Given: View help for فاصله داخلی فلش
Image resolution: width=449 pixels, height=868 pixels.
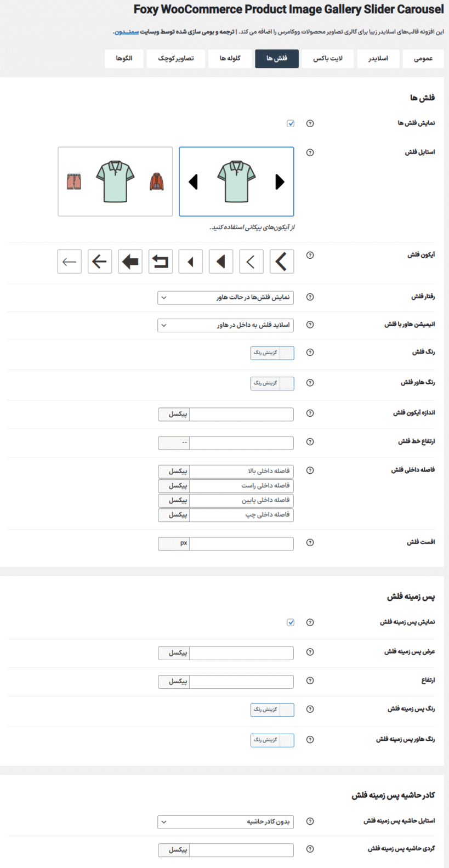Looking at the screenshot, I should (310, 470).
